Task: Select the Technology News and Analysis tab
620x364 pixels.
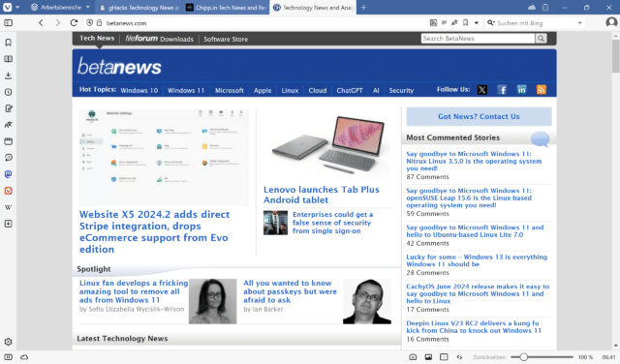Action: [313, 8]
